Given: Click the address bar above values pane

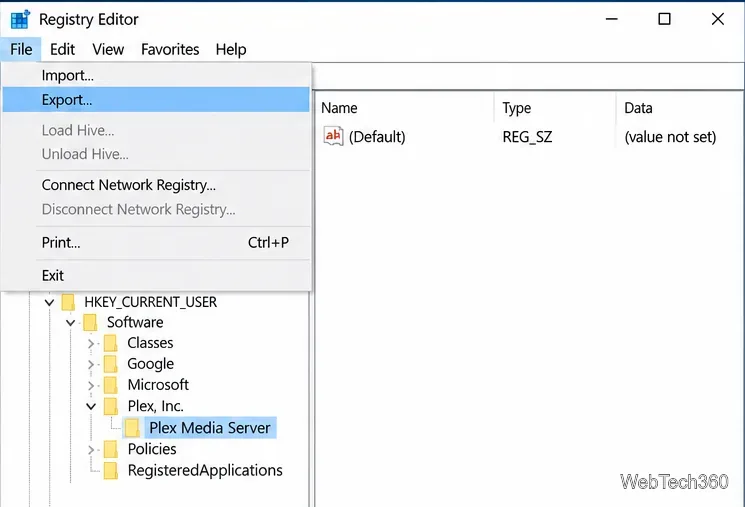Looking at the screenshot, I should (x=527, y=76).
